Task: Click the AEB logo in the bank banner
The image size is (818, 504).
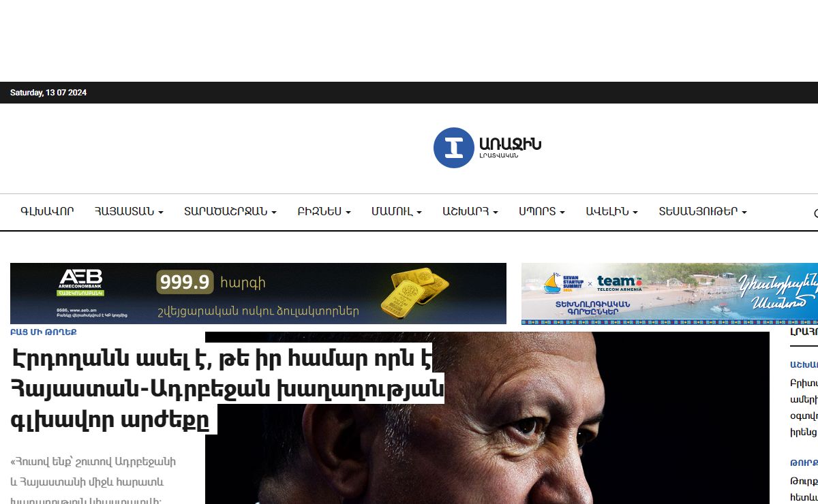Action: pyautogui.click(x=80, y=282)
